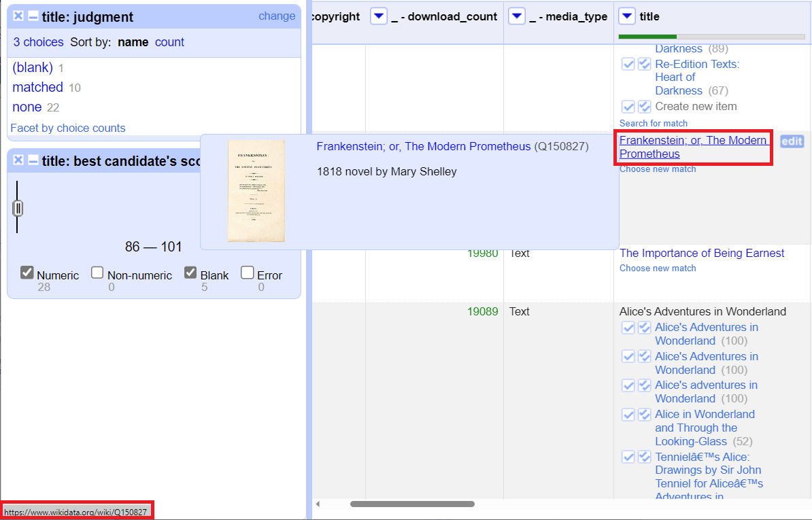This screenshot has width=812, height=520.
Task: Double-check match "Alice in Wonderland and Through the Looking-Glass"
Action: [x=643, y=414]
